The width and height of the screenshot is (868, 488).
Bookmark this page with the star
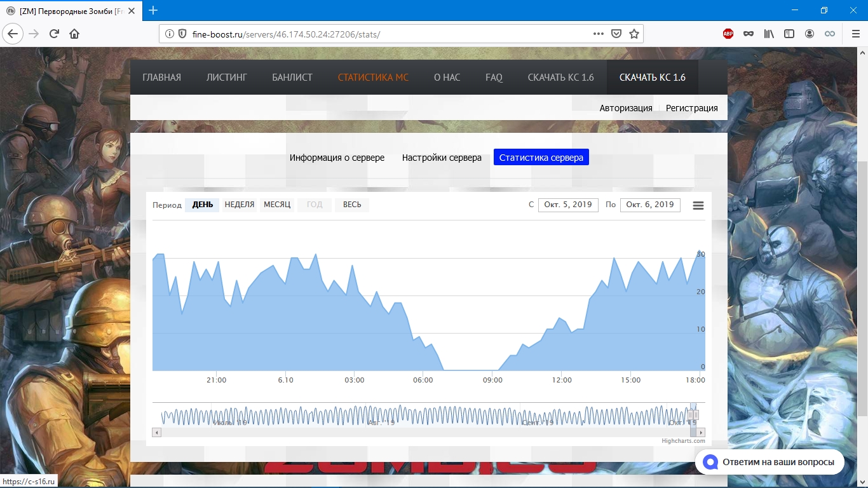pyautogui.click(x=634, y=34)
